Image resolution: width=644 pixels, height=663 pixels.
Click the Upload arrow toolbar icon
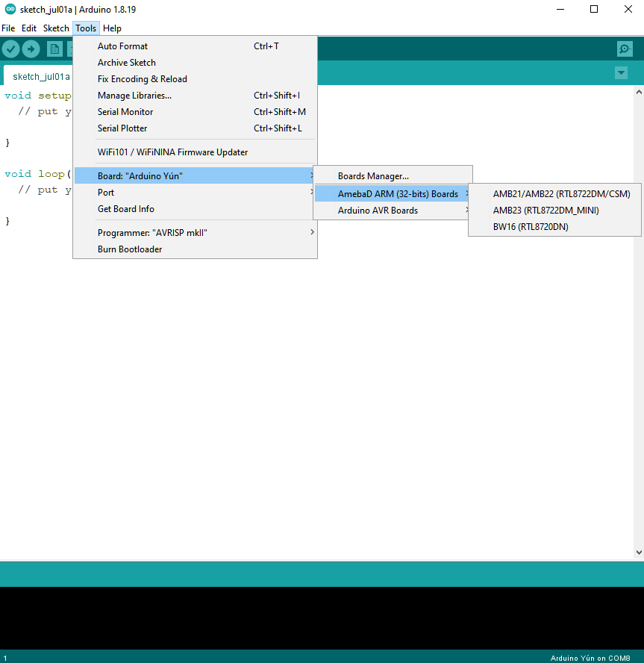[x=31, y=49]
